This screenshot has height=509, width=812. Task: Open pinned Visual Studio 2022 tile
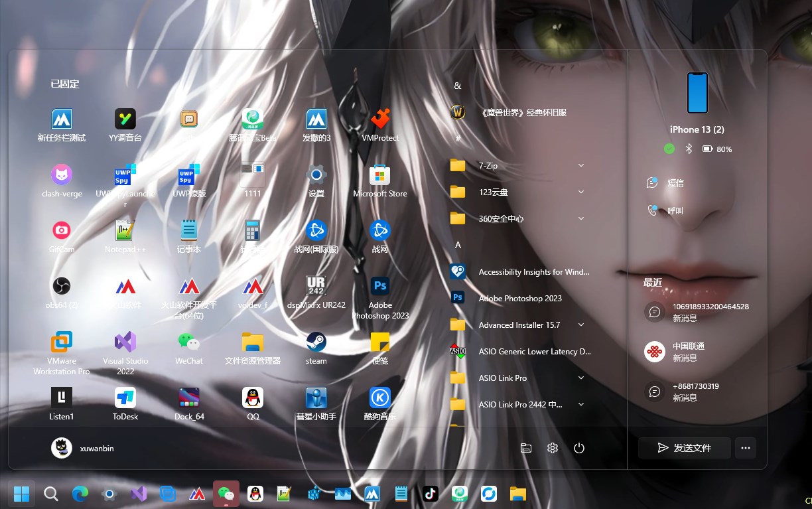pos(125,354)
